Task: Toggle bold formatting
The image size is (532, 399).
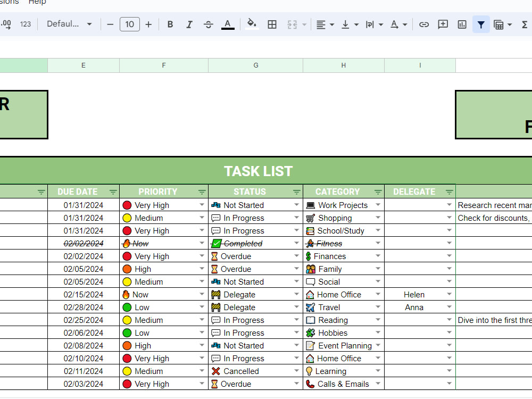Action: [x=170, y=24]
